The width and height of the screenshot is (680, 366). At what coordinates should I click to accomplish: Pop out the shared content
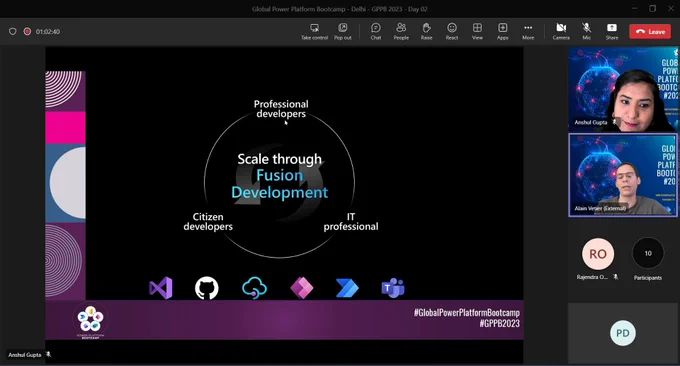click(x=343, y=32)
